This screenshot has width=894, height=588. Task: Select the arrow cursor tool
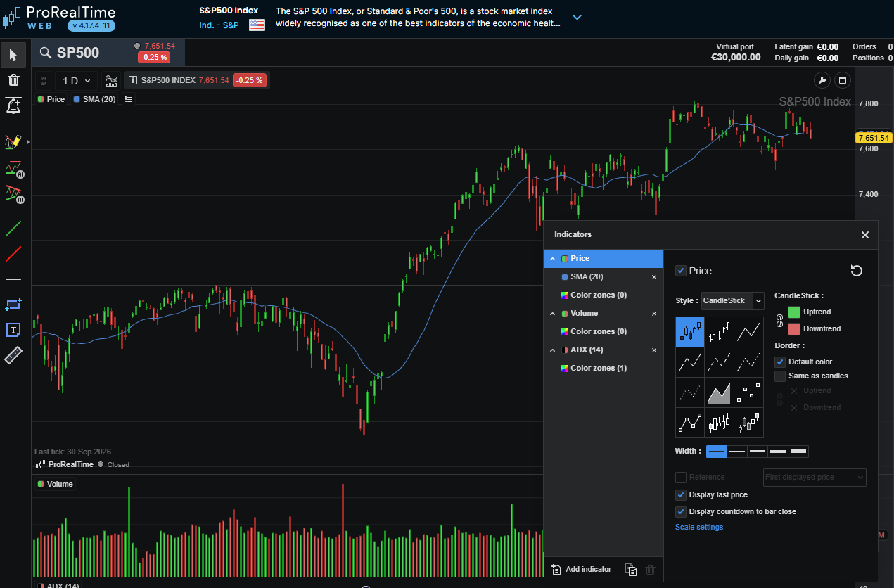pyautogui.click(x=13, y=55)
